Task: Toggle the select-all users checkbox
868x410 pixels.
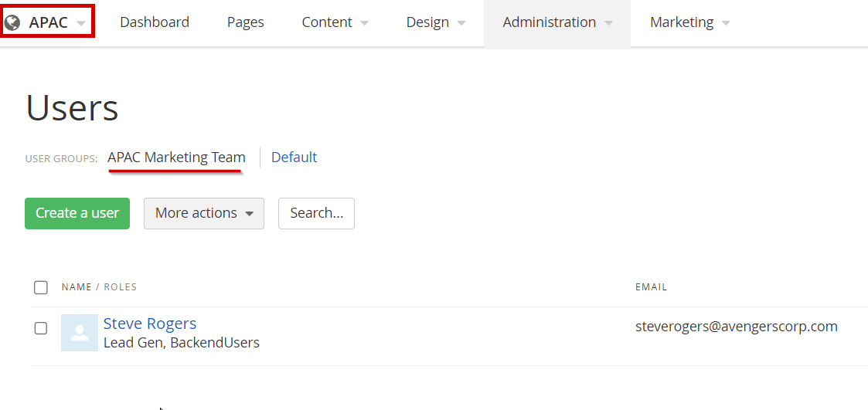Action: [41, 287]
